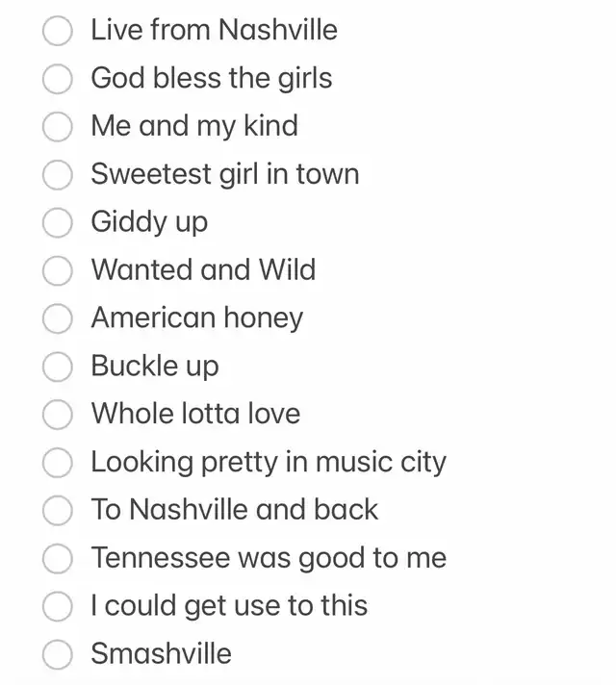This screenshot has height=685, width=616.
Task: Check the 'To Nashville and back' circle
Action: coord(58,511)
